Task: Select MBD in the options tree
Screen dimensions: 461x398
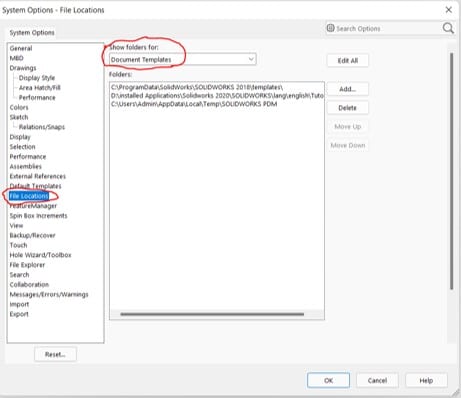Action: (x=17, y=58)
